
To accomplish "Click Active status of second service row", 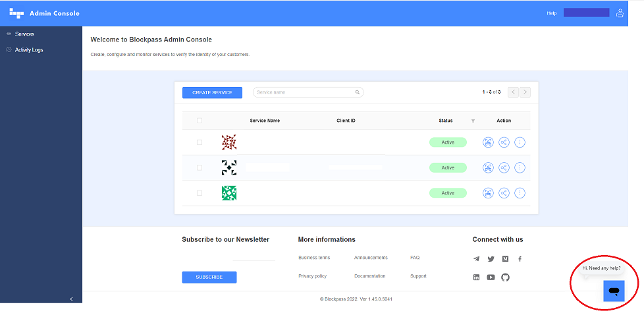I will (448, 167).
